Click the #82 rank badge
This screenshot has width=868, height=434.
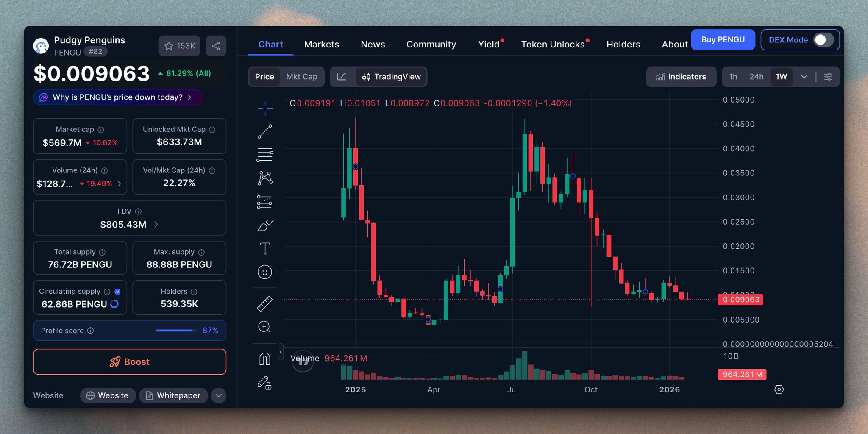pos(95,52)
